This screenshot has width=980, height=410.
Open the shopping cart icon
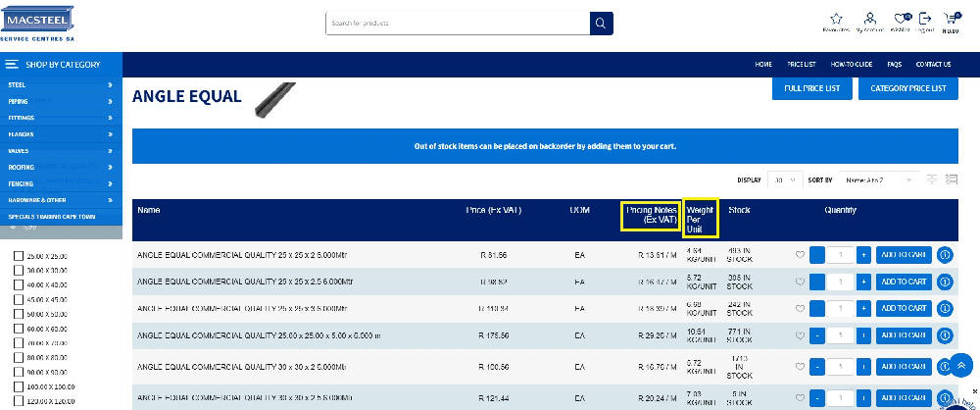(950, 19)
